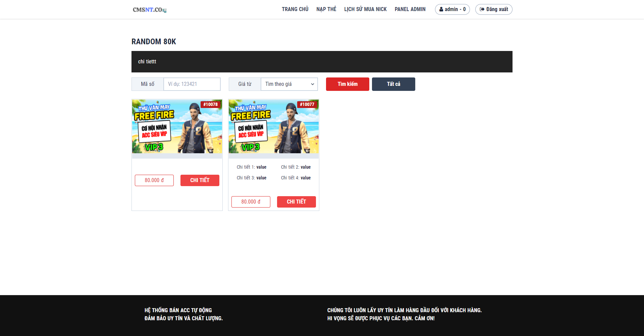Click the RANDOM 80K heading
644x336 pixels.
[154, 42]
